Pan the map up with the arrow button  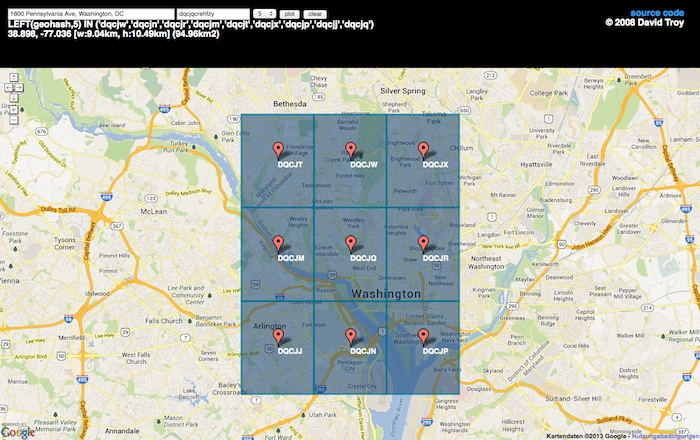pos(14,78)
